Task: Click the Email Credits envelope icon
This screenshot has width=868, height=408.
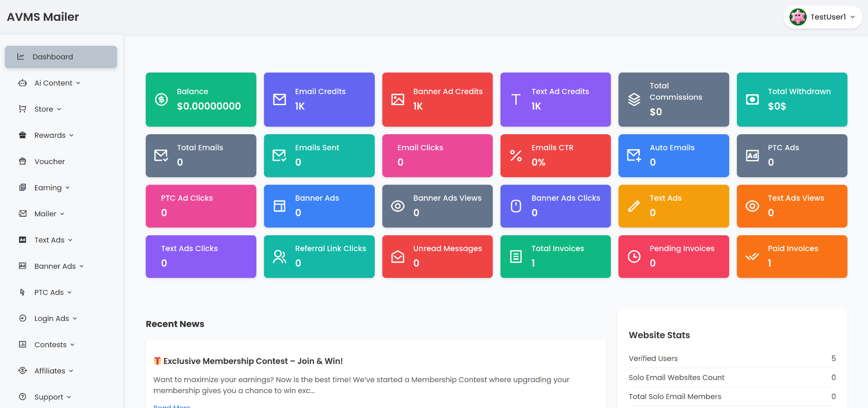Action: [x=280, y=99]
